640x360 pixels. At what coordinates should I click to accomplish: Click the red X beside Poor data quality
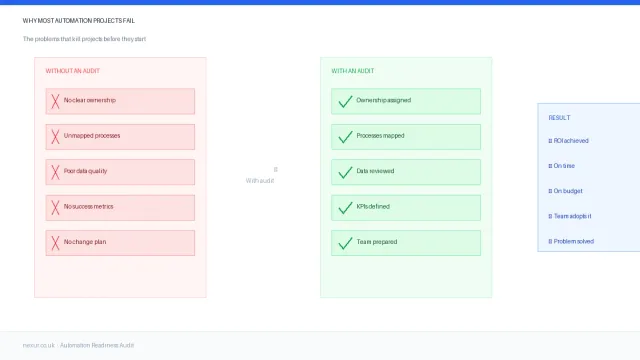(56, 172)
